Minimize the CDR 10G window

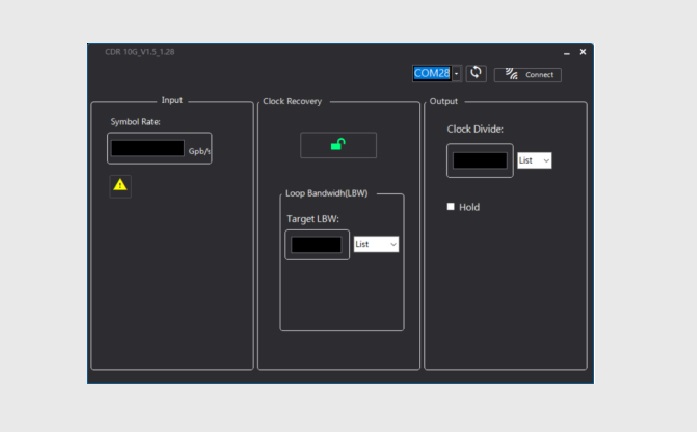(567, 52)
